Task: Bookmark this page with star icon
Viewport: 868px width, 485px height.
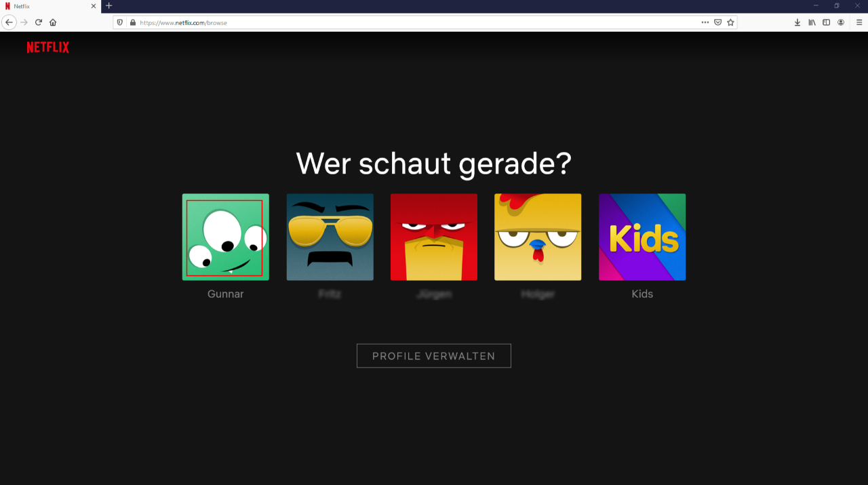Action: pyautogui.click(x=730, y=22)
